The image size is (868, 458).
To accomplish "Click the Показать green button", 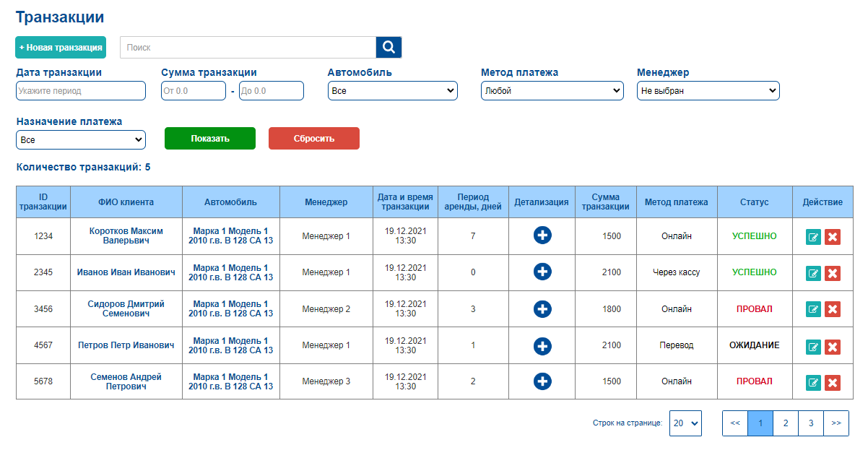I will click(210, 139).
